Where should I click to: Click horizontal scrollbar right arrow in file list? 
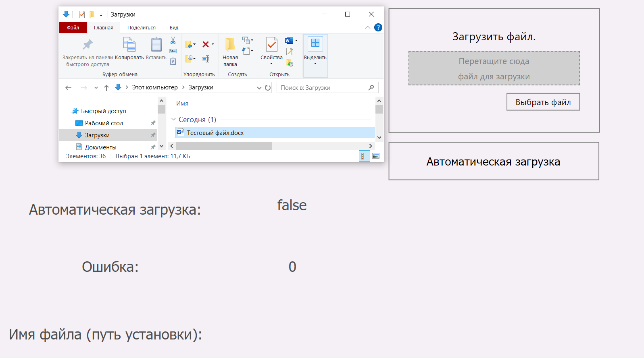tap(371, 146)
